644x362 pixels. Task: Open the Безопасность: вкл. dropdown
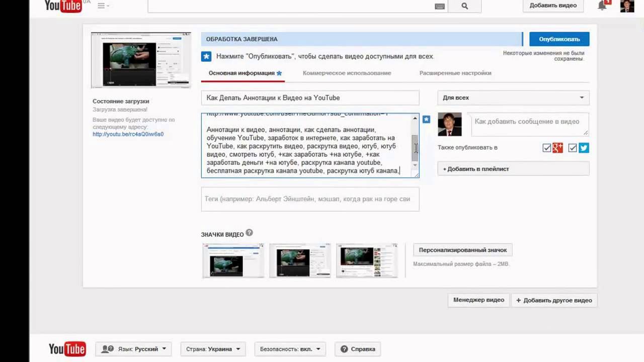pyautogui.click(x=290, y=349)
